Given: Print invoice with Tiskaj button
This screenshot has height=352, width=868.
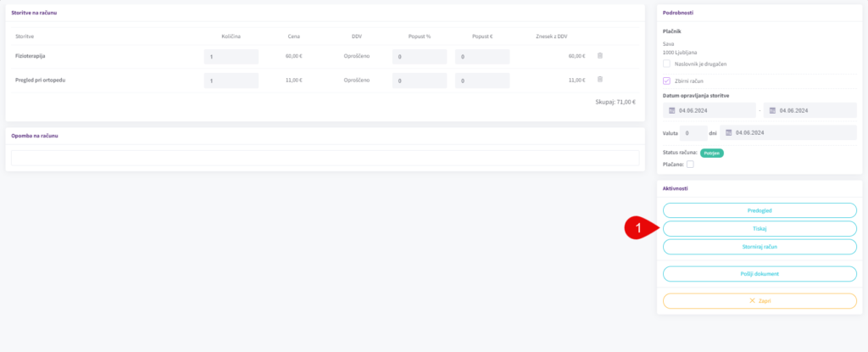Looking at the screenshot, I should (759, 228).
